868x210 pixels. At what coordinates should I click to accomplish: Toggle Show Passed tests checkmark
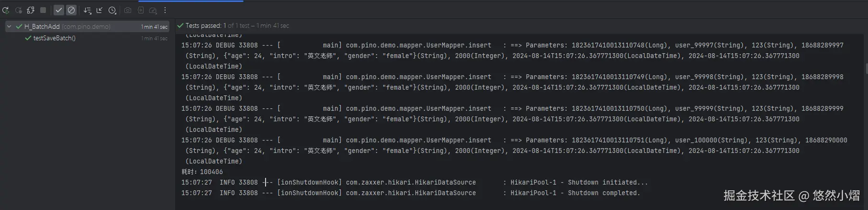point(59,10)
